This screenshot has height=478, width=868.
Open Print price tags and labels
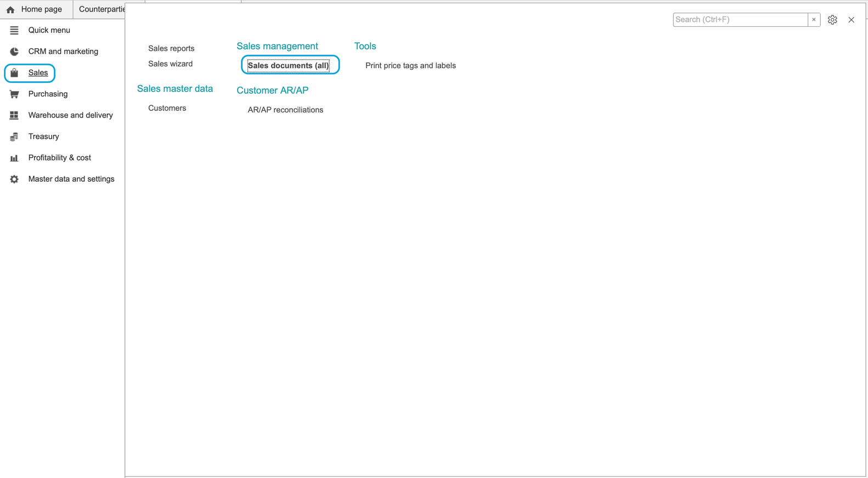410,65
